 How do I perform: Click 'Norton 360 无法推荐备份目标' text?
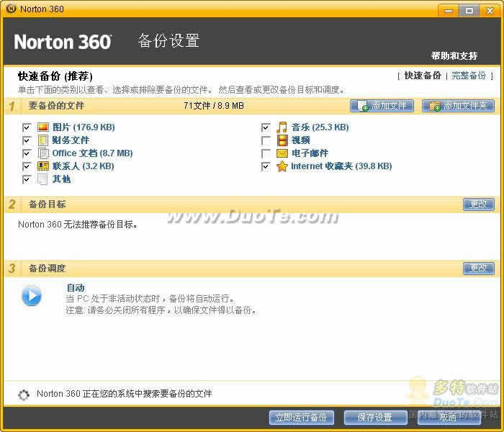click(78, 225)
